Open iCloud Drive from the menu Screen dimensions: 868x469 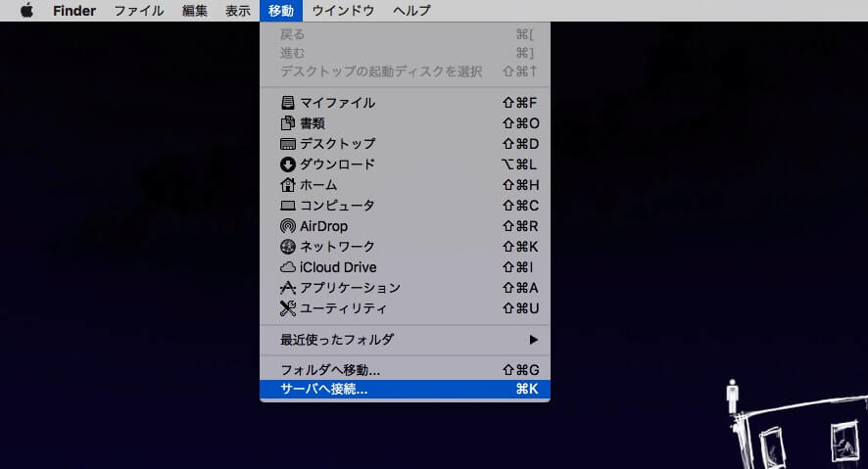(x=405, y=267)
